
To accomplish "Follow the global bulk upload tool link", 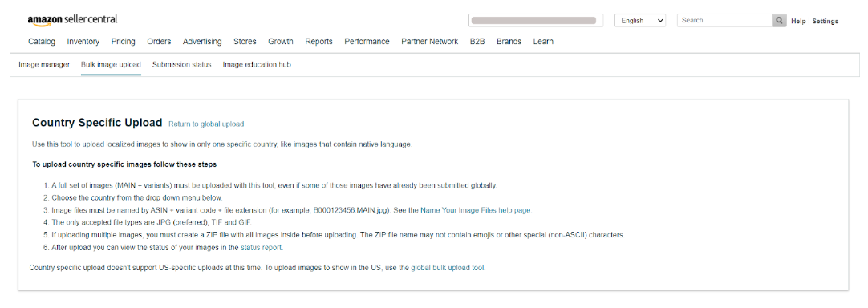I will point(448,268).
